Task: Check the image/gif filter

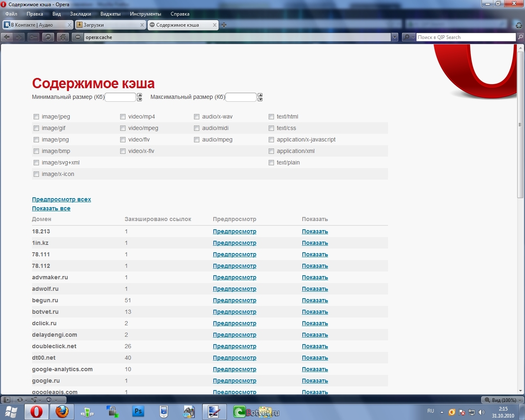Action: pyautogui.click(x=36, y=128)
